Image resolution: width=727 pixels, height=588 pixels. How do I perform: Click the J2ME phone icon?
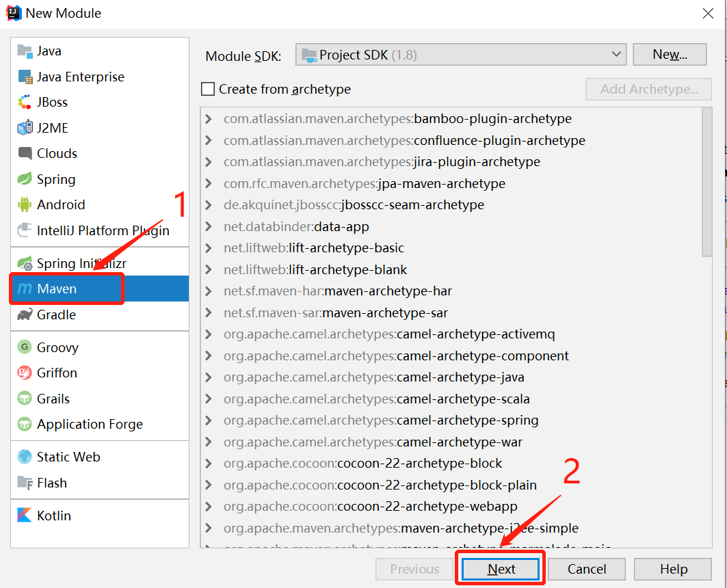(x=25, y=127)
